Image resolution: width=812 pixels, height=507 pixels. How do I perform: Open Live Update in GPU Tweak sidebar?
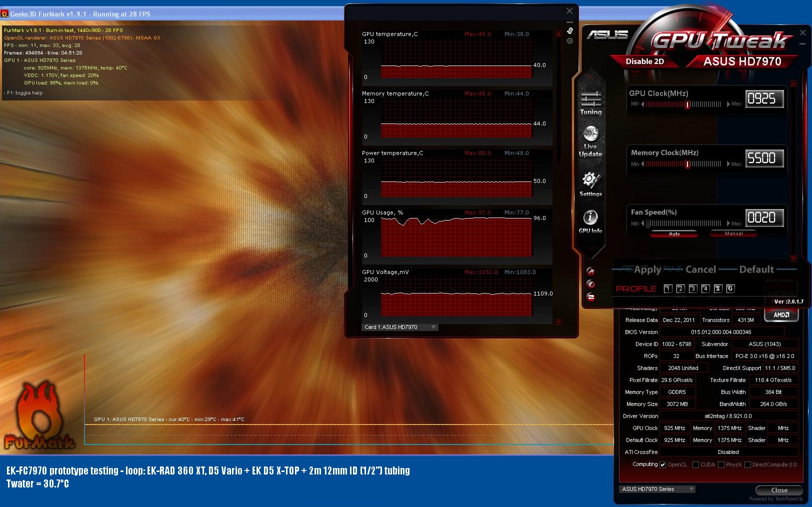point(590,141)
